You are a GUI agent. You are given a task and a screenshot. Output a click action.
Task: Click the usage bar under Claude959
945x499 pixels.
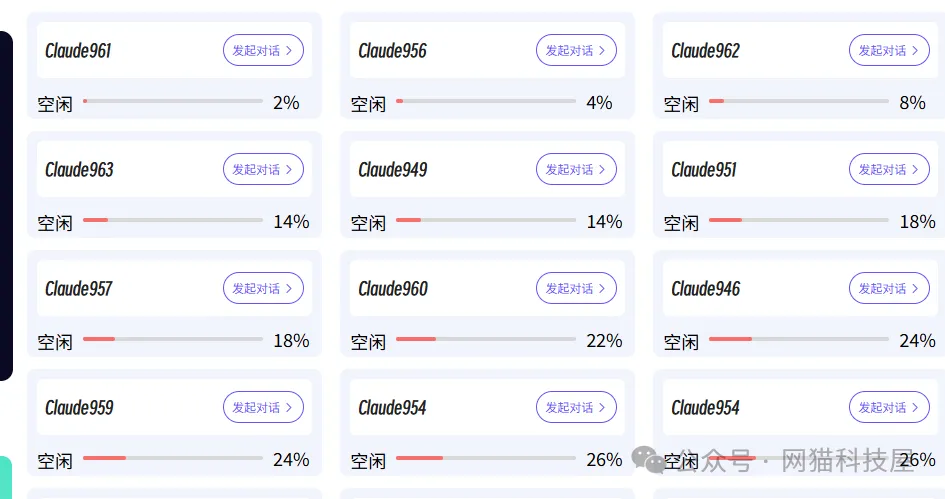coord(173,458)
